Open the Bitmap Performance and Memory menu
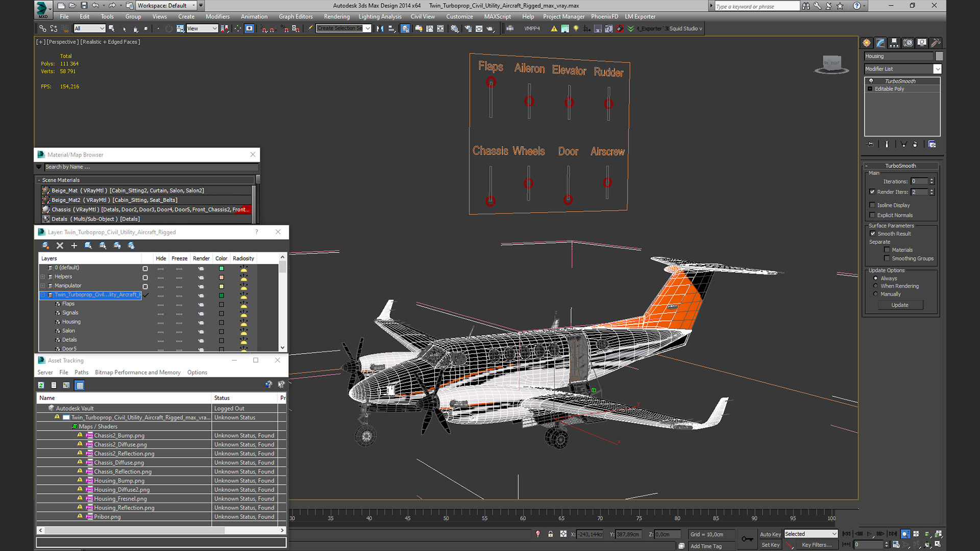Screen dimensions: 980x551 (x=138, y=372)
